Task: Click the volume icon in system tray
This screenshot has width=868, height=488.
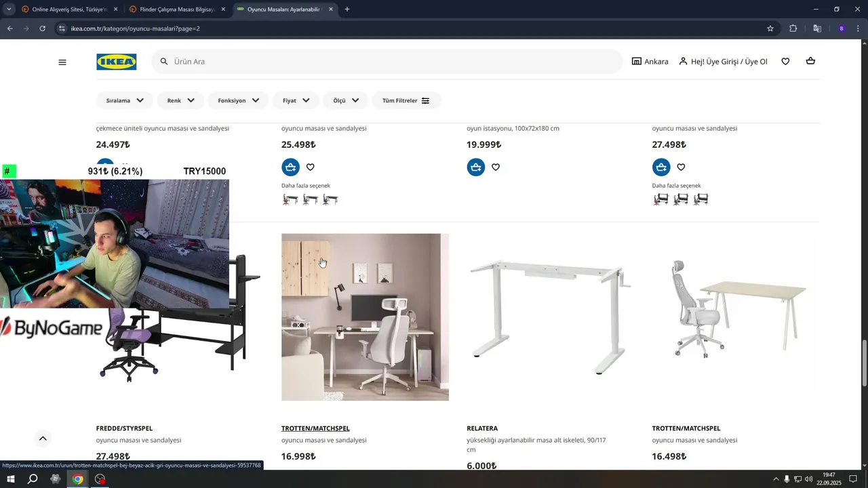Action: click(808, 479)
